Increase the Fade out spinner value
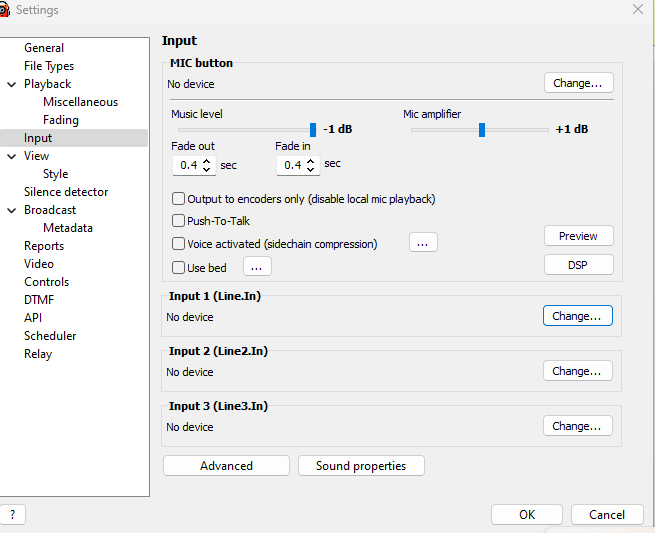This screenshot has height=533, width=655. (207, 160)
